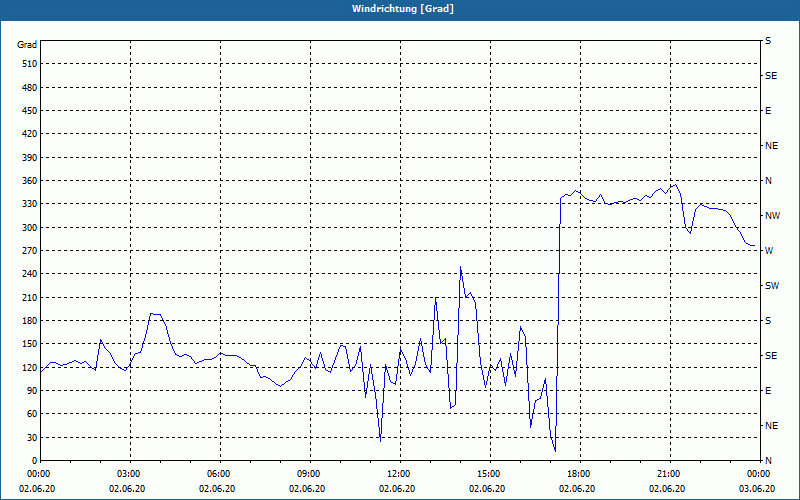This screenshot has width=800, height=500.
Task: Select the 120 y-axis value
Action: click(30, 367)
